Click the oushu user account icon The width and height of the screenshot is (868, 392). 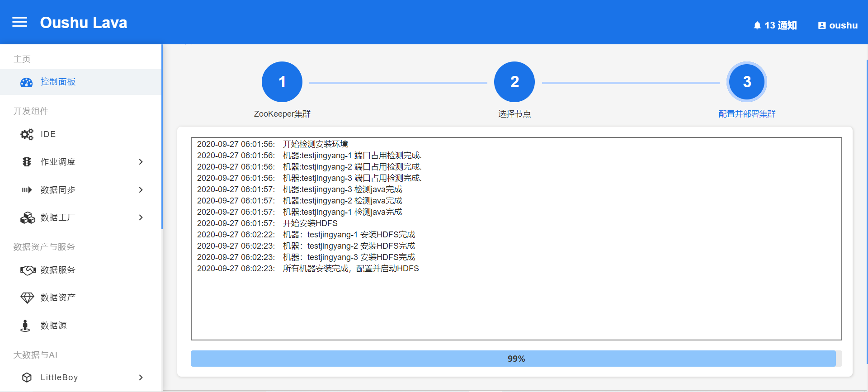(x=822, y=26)
